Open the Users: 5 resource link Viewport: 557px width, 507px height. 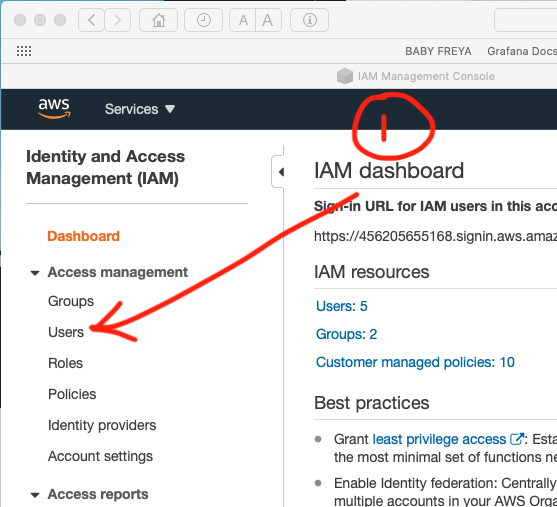point(342,306)
